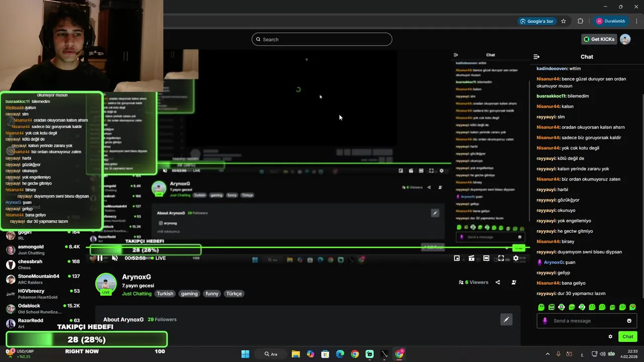Select the Turkish tag
Viewport: 644px width, 362px height.
coord(165,294)
